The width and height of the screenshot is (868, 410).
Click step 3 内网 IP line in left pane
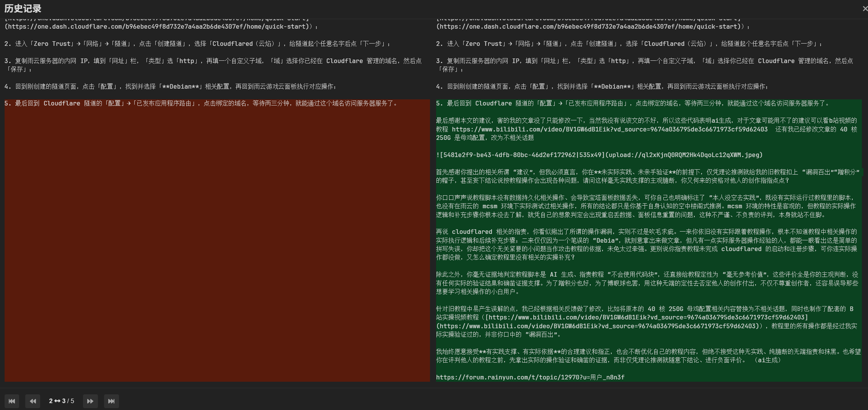(212, 61)
